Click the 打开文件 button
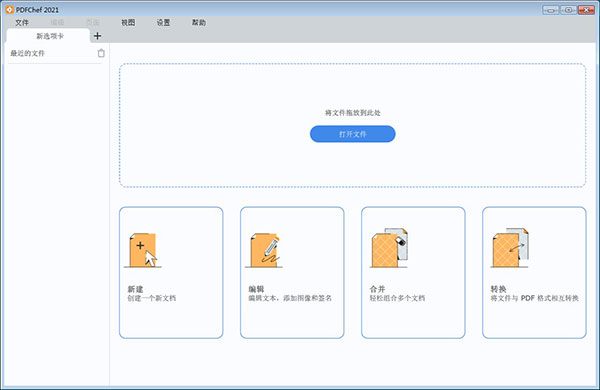The image size is (600, 390). [352, 134]
